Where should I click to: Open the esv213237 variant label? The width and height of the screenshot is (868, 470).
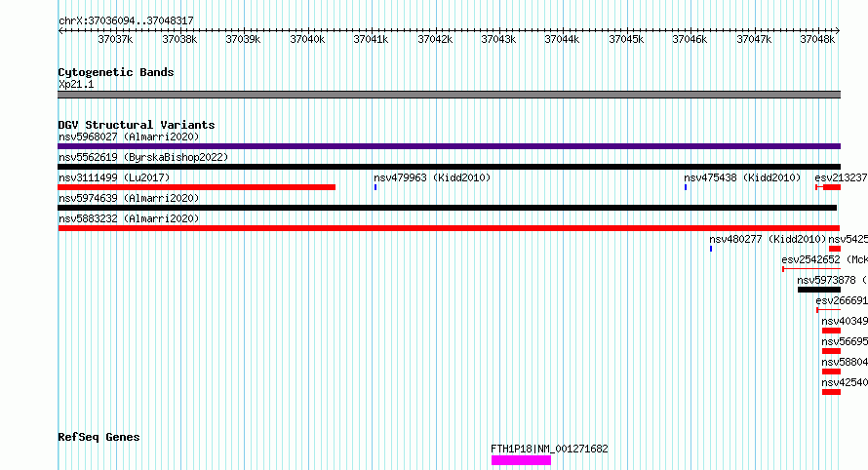841,177
